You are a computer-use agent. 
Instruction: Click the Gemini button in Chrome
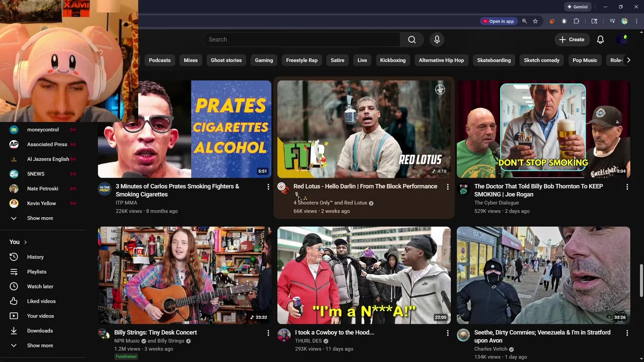pos(577,7)
